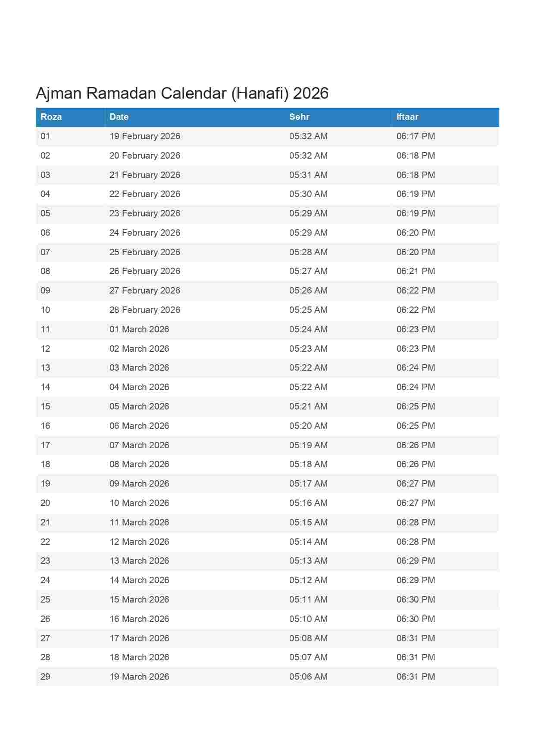Select the 10 March 2026 date cell
The width and height of the screenshot is (535, 756).
139,503
